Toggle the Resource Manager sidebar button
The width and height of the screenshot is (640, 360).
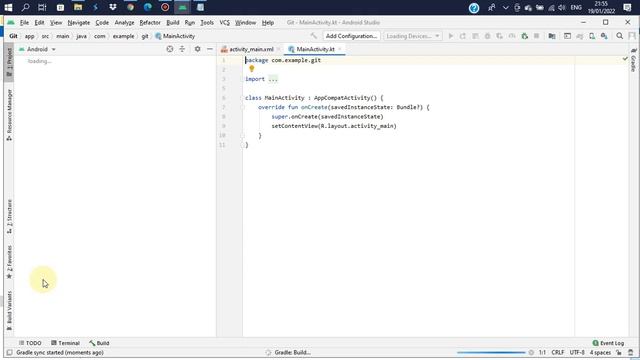click(9, 115)
